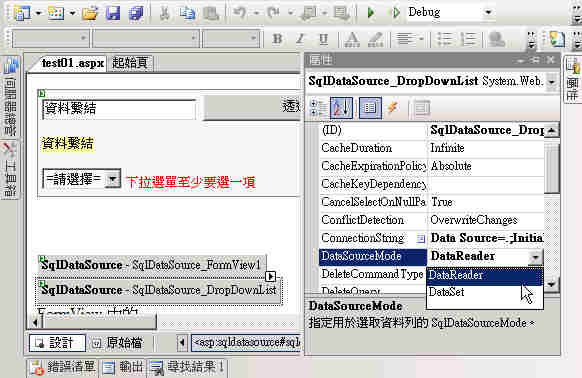Click designer horizontal scrollbar left arrow
The height and width of the screenshot is (378, 582).
click(35, 322)
